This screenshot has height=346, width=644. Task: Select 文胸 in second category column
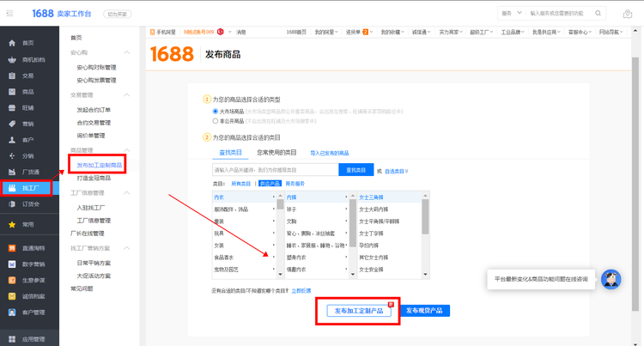[x=317, y=222]
